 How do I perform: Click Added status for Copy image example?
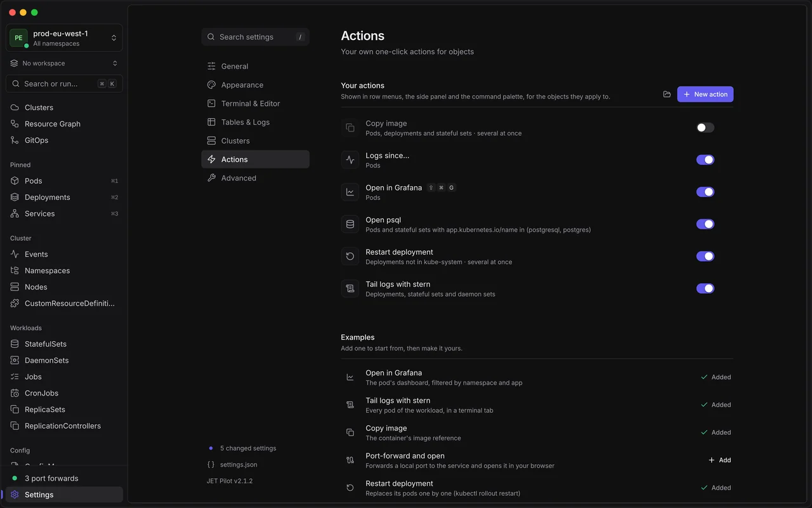716,432
